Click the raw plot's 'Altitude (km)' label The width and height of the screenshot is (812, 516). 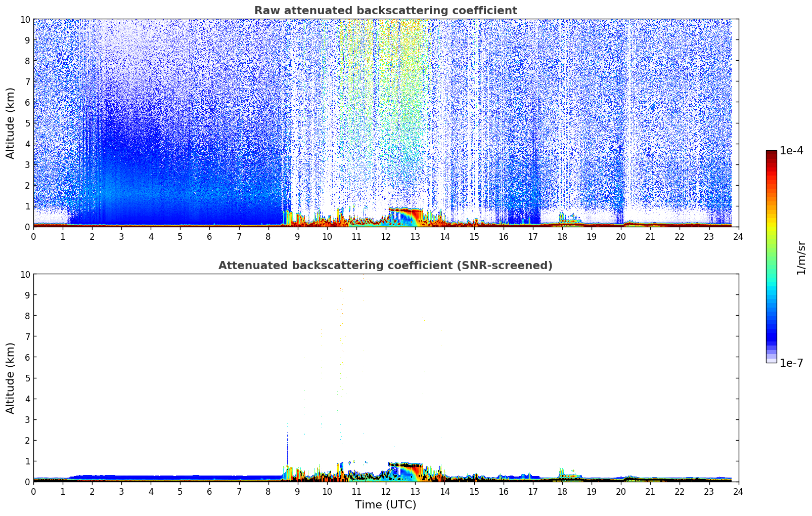11,123
